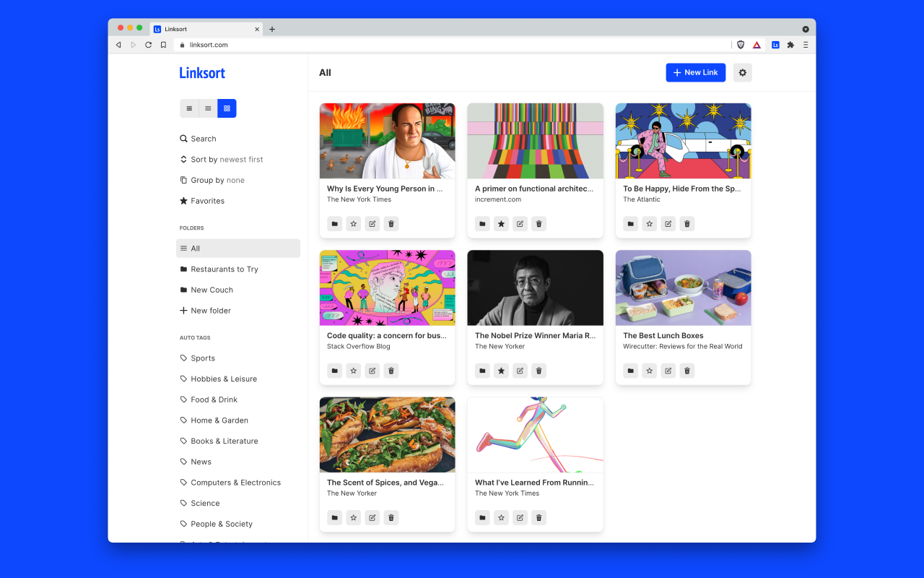Open the Search icon in the sidebar
Image resolution: width=924 pixels, height=578 pixels.
tap(198, 138)
